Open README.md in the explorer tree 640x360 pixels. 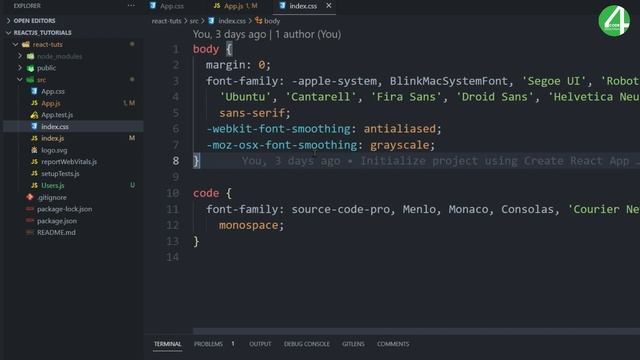[x=56, y=233]
